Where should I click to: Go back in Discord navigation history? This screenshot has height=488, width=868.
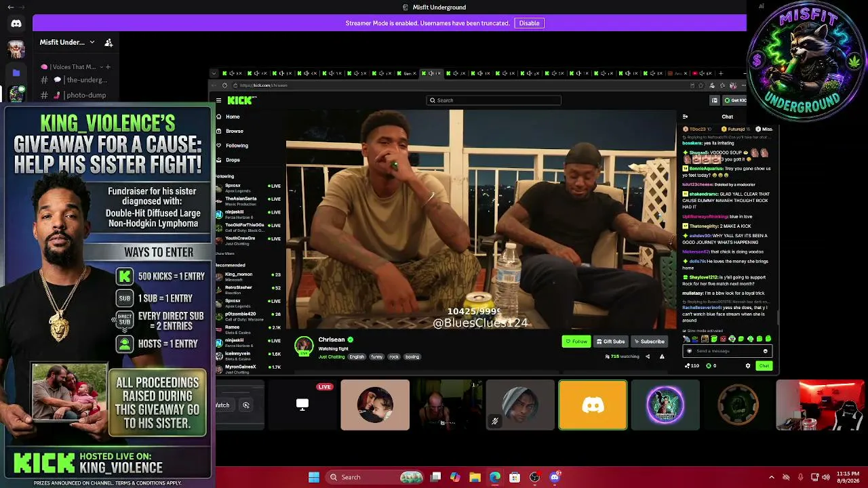tap(10, 7)
